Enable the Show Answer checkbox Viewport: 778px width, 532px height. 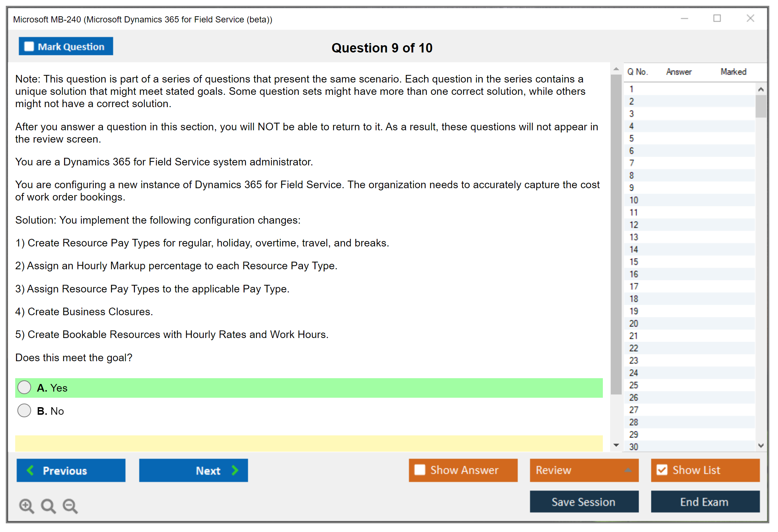tap(420, 470)
